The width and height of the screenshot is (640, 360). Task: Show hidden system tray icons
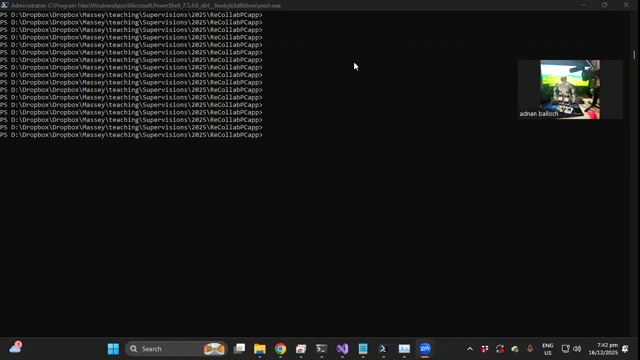[x=470, y=349]
